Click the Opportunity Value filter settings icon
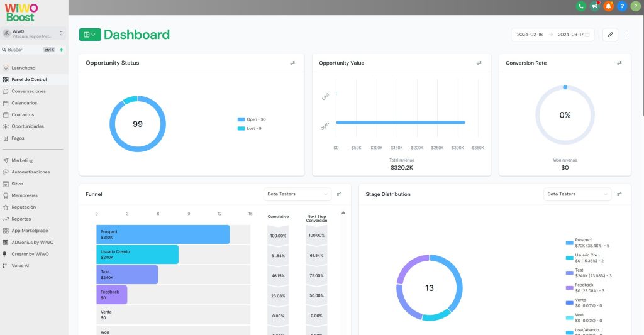 (x=479, y=63)
